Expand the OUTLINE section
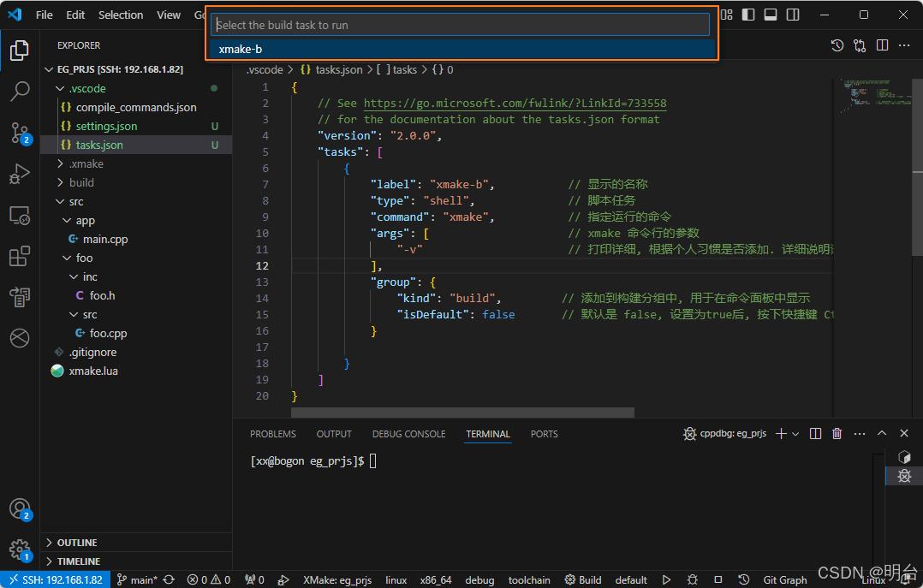The height and width of the screenshot is (588, 923). pyautogui.click(x=136, y=542)
